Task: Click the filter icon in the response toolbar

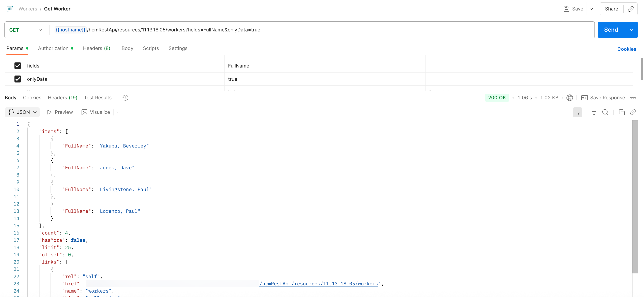Action: pyautogui.click(x=594, y=112)
